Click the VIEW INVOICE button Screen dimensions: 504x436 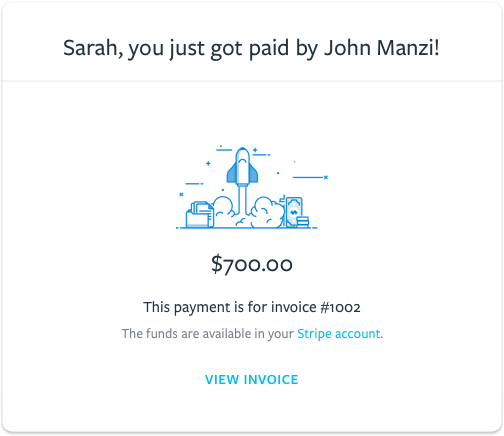pyautogui.click(x=252, y=380)
